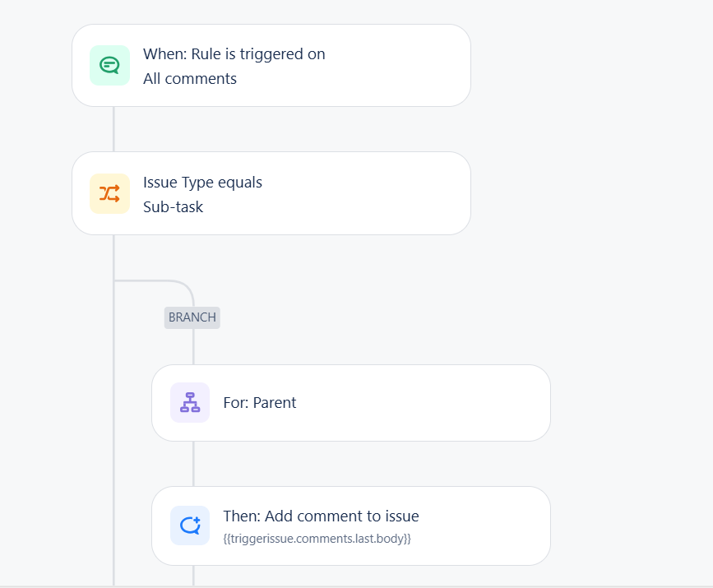The height and width of the screenshot is (588, 713).
Task: Select the "All comments" trigger subtitle
Action: point(190,79)
